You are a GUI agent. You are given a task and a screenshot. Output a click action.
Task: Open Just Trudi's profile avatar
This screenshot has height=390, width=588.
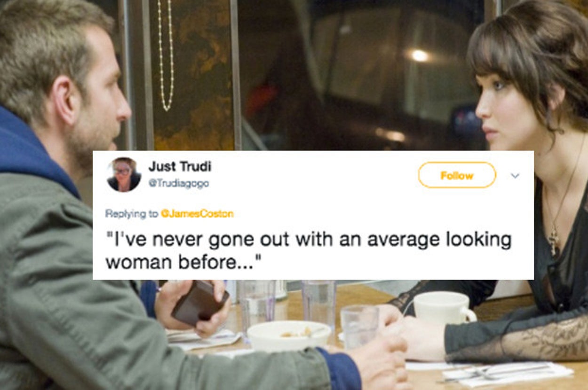(x=124, y=175)
